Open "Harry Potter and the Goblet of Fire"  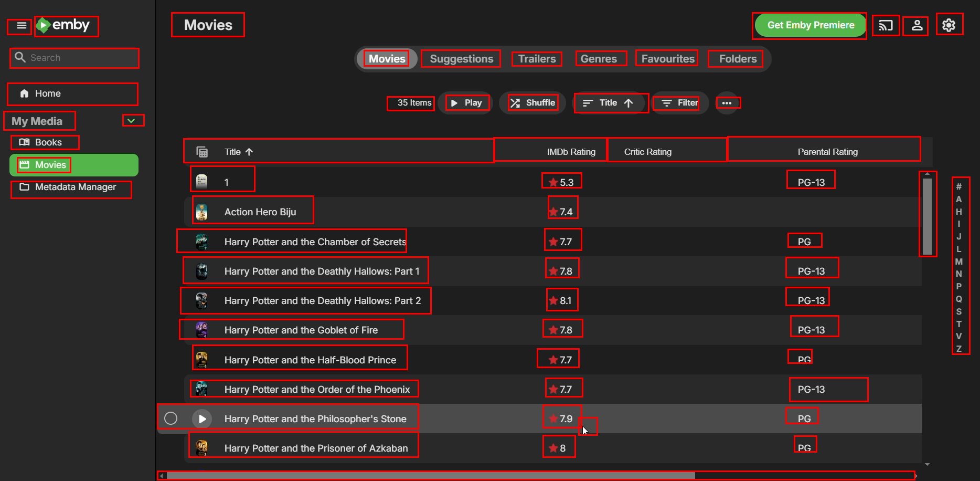click(x=301, y=330)
